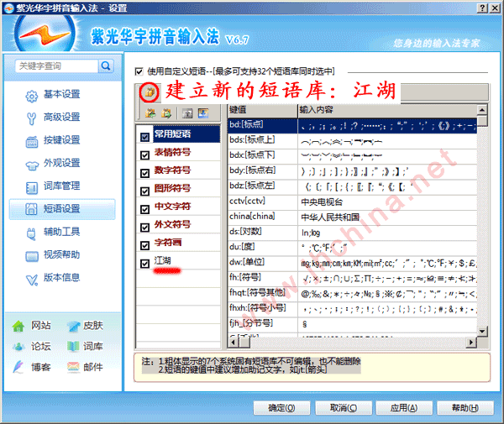Click the 视频帮助 screen icon
The image size is (504, 424).
point(32,256)
